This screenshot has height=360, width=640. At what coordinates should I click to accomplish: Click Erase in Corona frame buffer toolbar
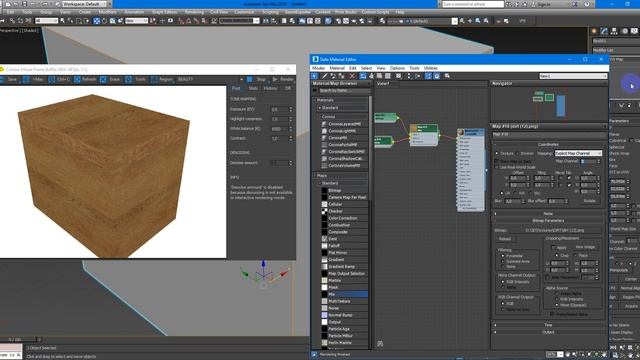pos(111,79)
